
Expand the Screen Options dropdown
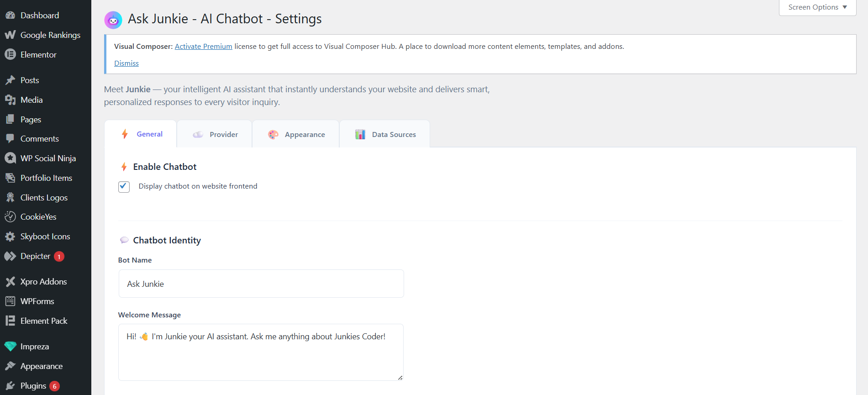817,7
